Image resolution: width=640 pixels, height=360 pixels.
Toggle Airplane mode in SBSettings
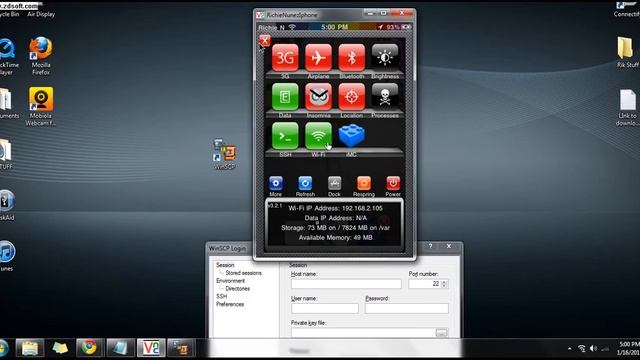[318, 58]
